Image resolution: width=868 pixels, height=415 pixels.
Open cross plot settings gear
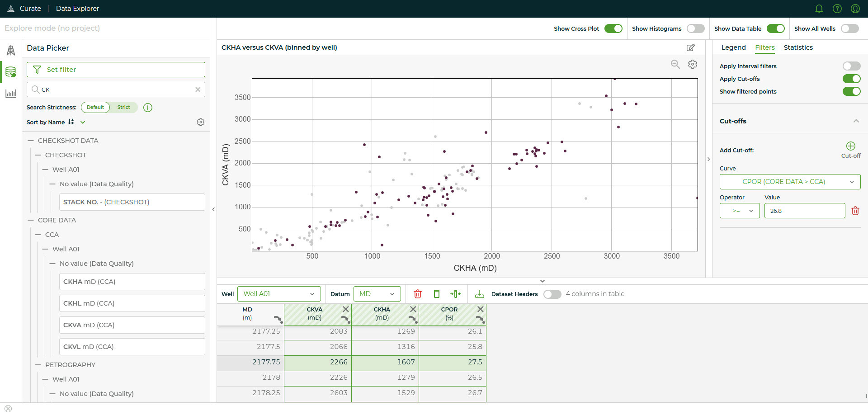(x=692, y=64)
